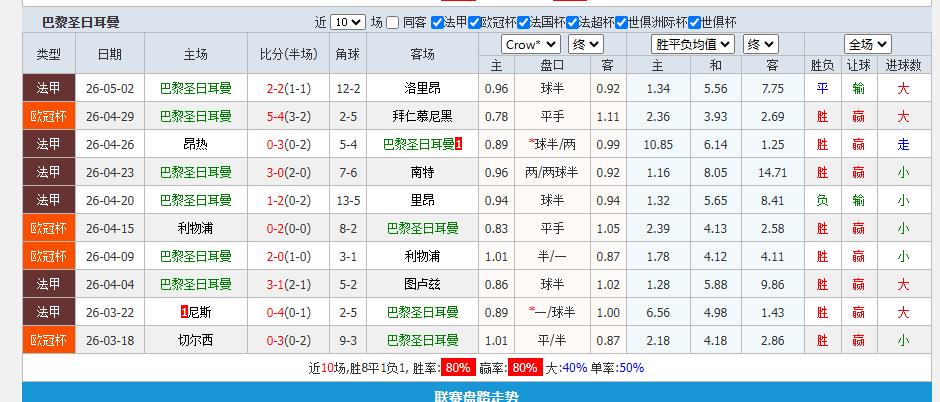Image resolution: width=940 pixels, height=402 pixels.
Task: Click the 让球 column header
Action: pos(858,65)
